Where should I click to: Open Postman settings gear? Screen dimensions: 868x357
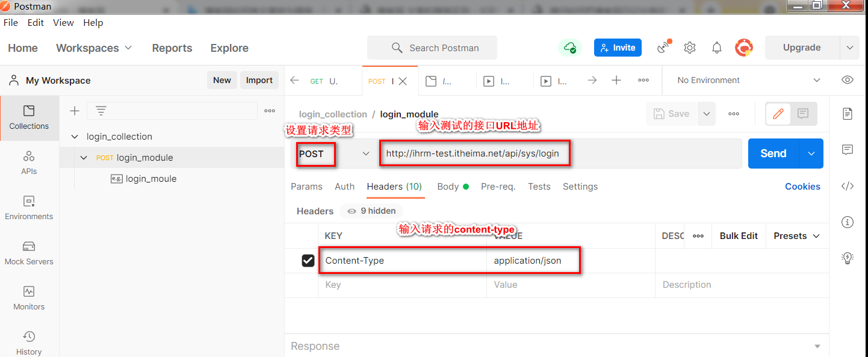pyautogui.click(x=690, y=48)
